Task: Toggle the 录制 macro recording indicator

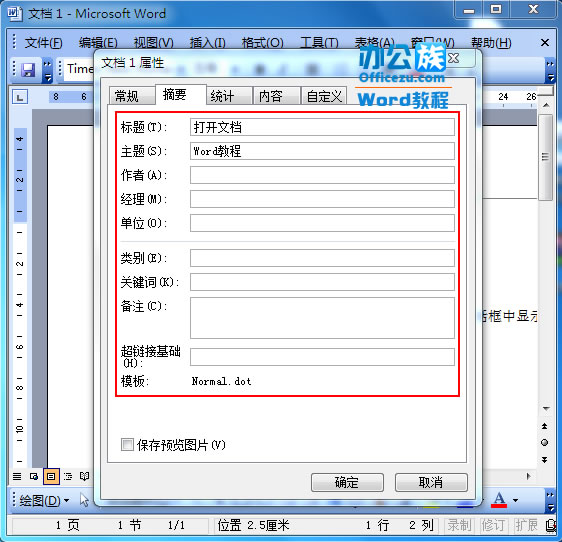Action: (x=459, y=526)
